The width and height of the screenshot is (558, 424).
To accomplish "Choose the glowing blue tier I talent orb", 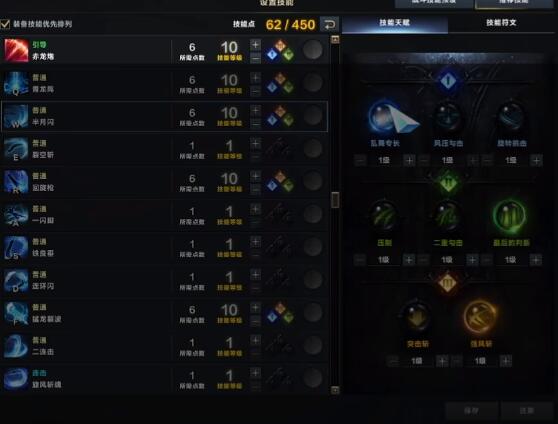I will (383, 116).
